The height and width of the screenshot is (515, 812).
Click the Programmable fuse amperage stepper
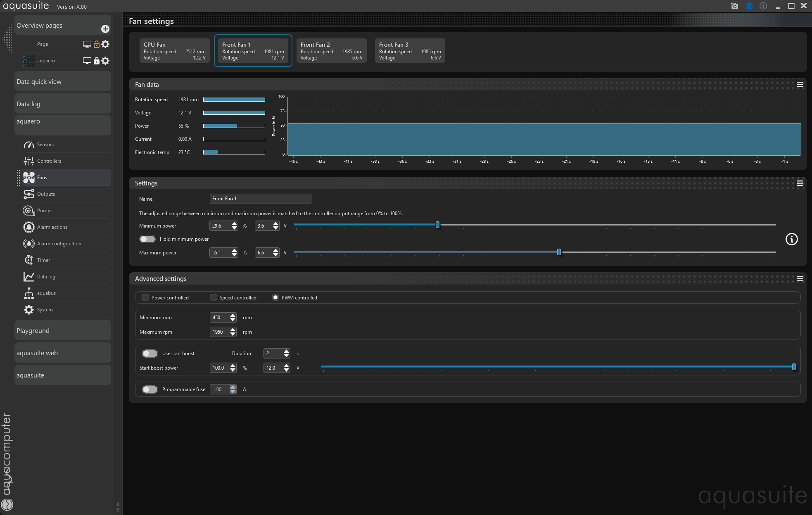[x=233, y=389]
